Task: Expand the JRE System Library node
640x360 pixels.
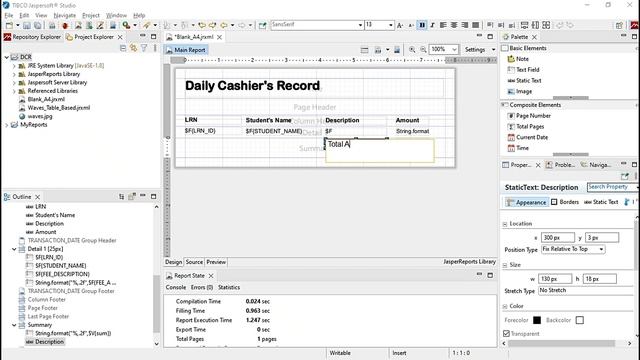Action: click(14, 66)
